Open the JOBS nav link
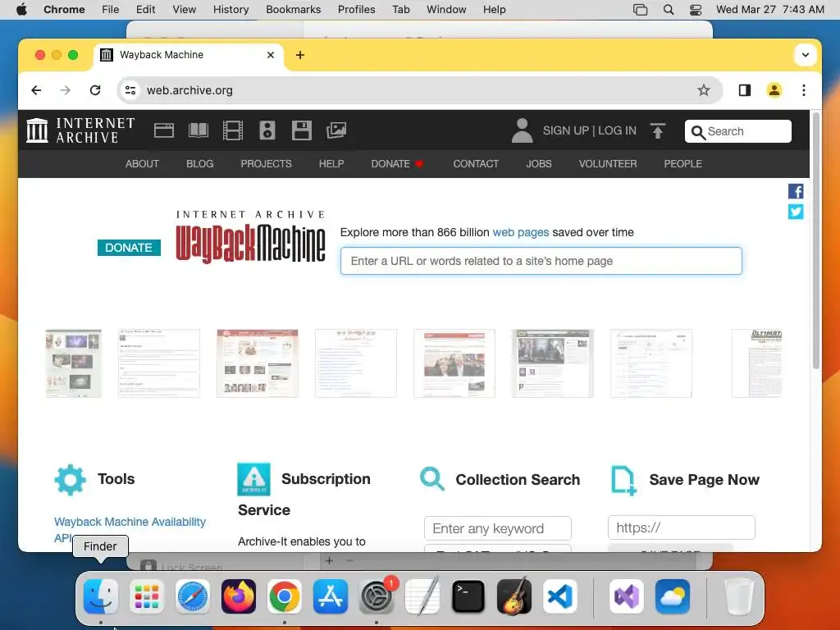840x630 pixels. point(538,163)
